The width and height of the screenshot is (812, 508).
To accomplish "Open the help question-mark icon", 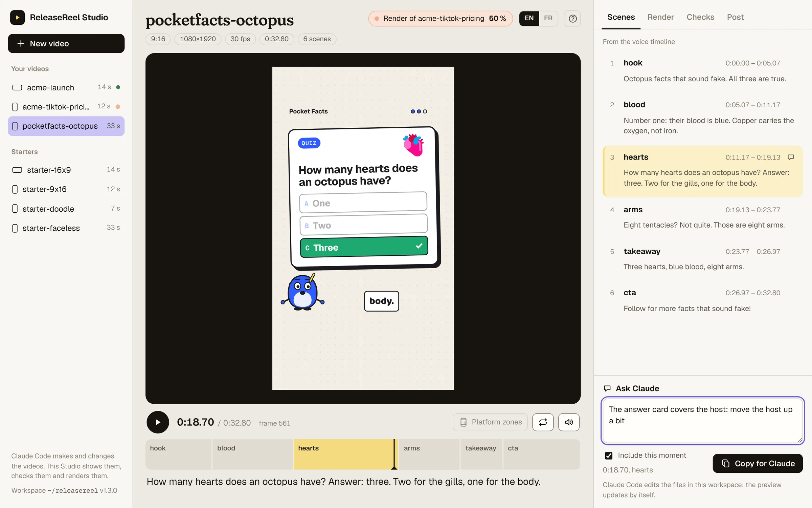I will [x=572, y=18].
